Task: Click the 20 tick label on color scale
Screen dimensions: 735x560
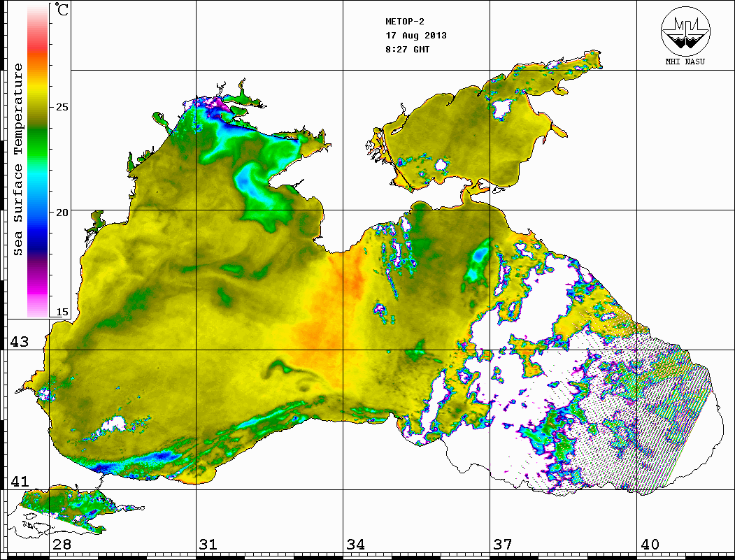Action: [62, 213]
